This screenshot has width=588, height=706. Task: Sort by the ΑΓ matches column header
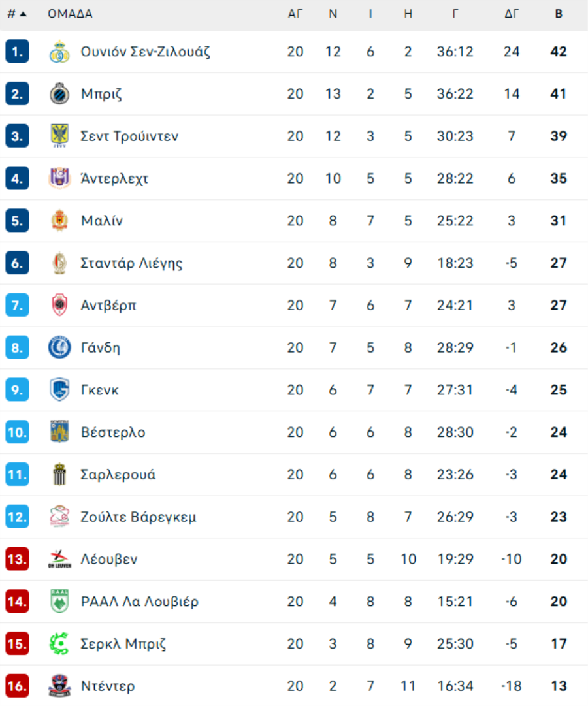coord(295,14)
